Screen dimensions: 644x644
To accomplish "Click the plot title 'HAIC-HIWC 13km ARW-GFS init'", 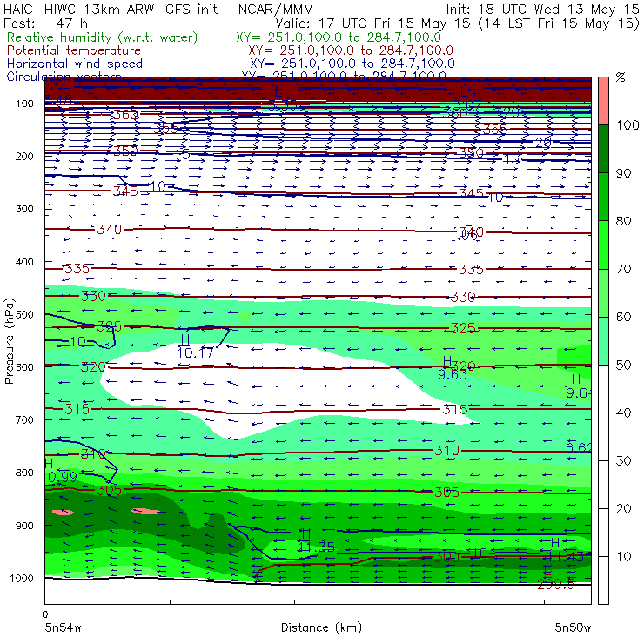I will coord(111,9).
